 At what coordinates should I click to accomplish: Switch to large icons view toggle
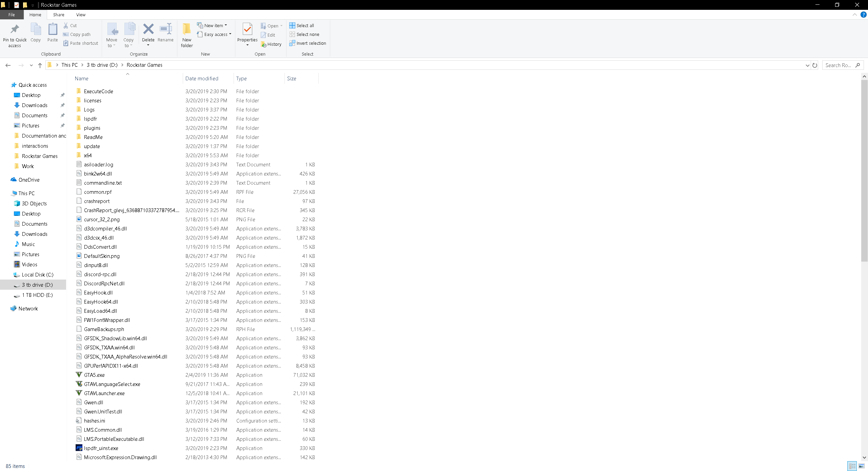861,466
